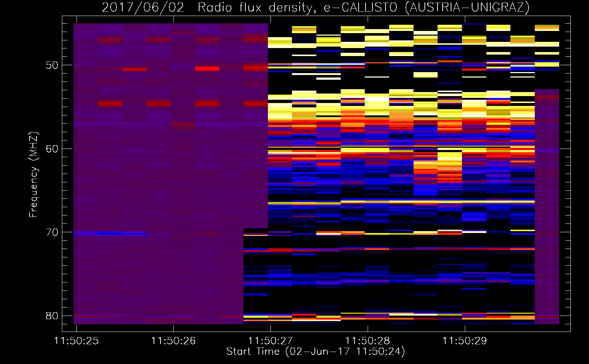Click the 11:50:27 time tick label

(x=270, y=341)
